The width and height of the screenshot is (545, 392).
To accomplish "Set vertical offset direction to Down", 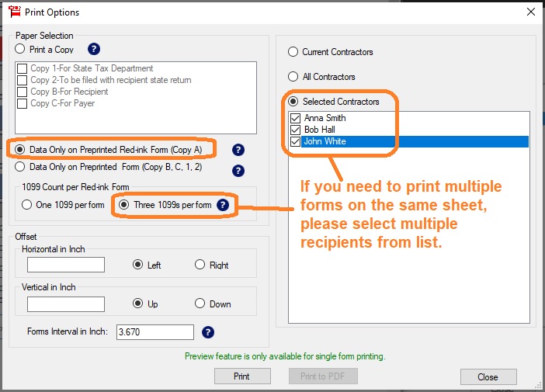I will pos(200,304).
